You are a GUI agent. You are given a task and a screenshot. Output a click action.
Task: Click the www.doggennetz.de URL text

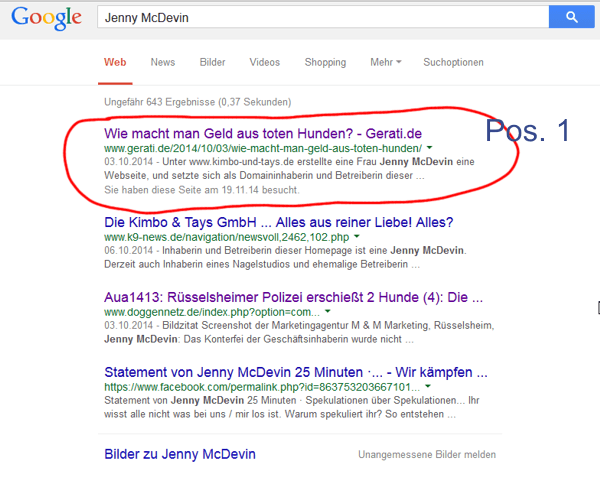212,312
